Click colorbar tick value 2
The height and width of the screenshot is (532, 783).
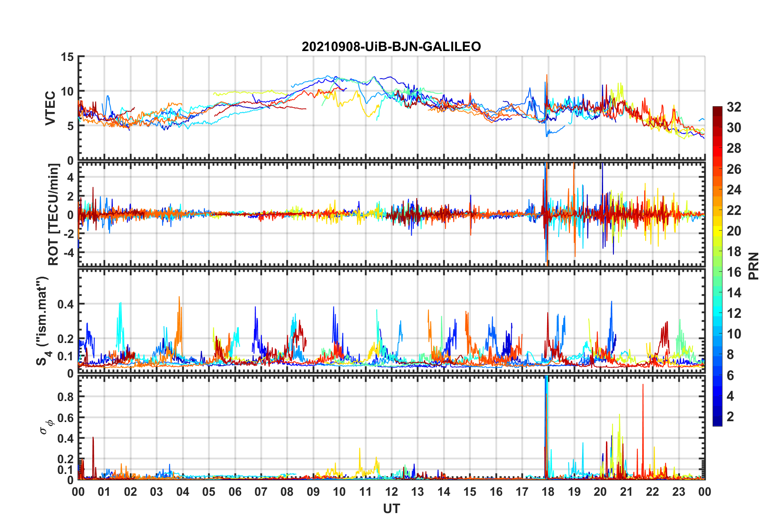click(x=730, y=417)
